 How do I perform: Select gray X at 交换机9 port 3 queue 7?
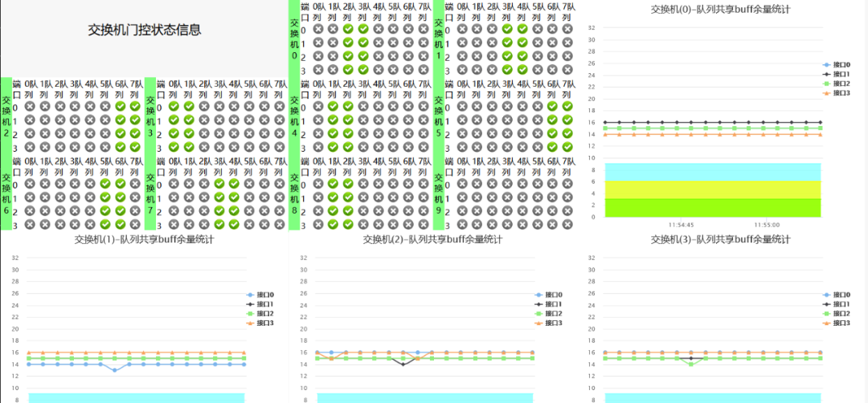click(x=568, y=225)
